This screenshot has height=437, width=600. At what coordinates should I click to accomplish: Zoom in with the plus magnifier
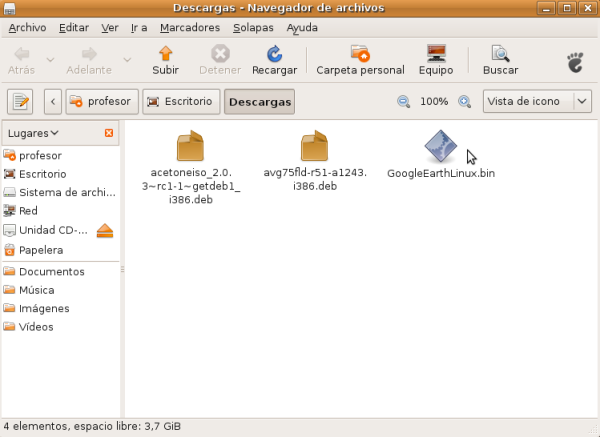click(464, 102)
